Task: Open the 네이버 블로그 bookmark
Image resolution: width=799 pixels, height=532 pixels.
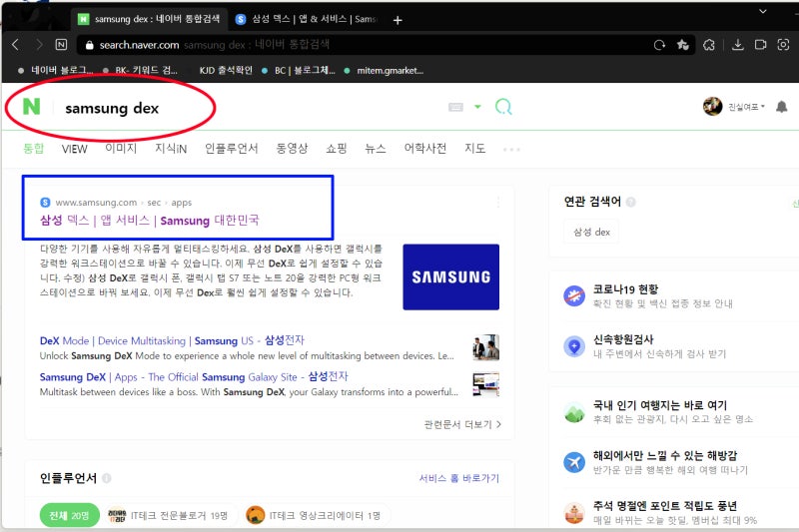Action: click(56, 70)
